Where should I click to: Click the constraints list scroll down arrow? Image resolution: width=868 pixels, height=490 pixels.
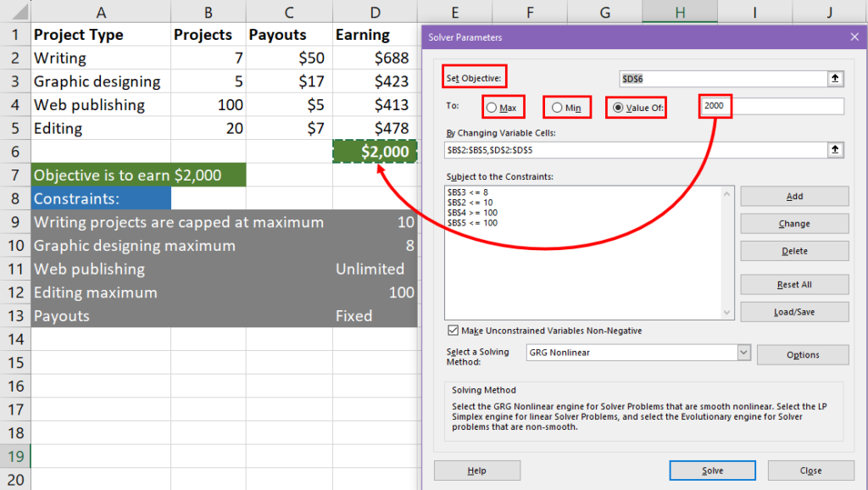[x=726, y=312]
